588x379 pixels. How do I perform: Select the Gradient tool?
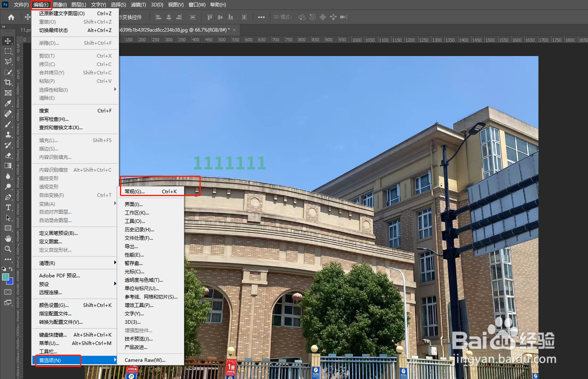pos(8,166)
